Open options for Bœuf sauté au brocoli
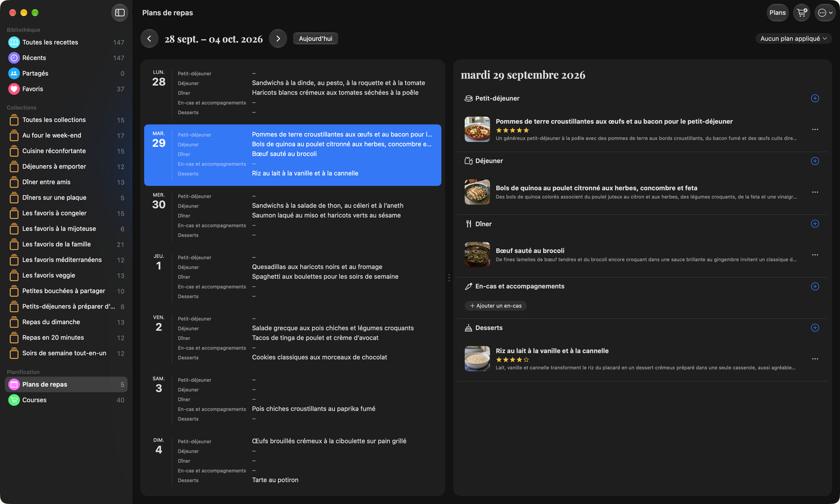This screenshot has width=840, height=504. 815,255
